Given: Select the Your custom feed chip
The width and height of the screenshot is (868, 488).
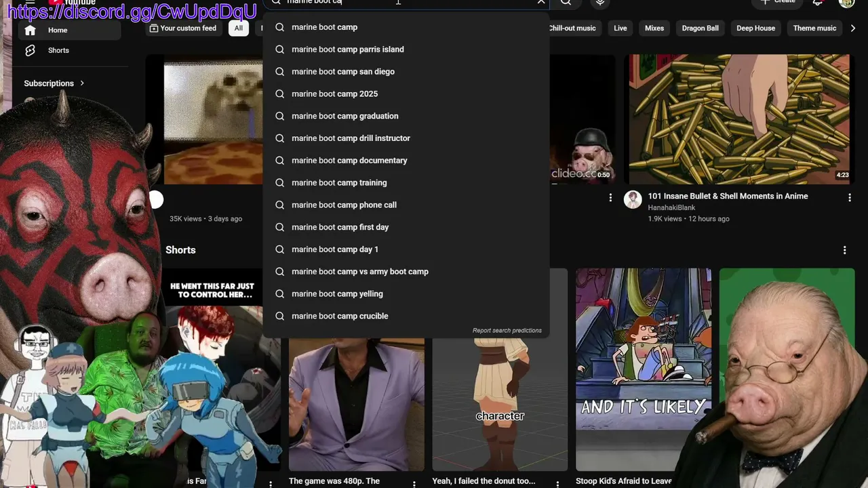Looking at the screenshot, I should coord(183,28).
